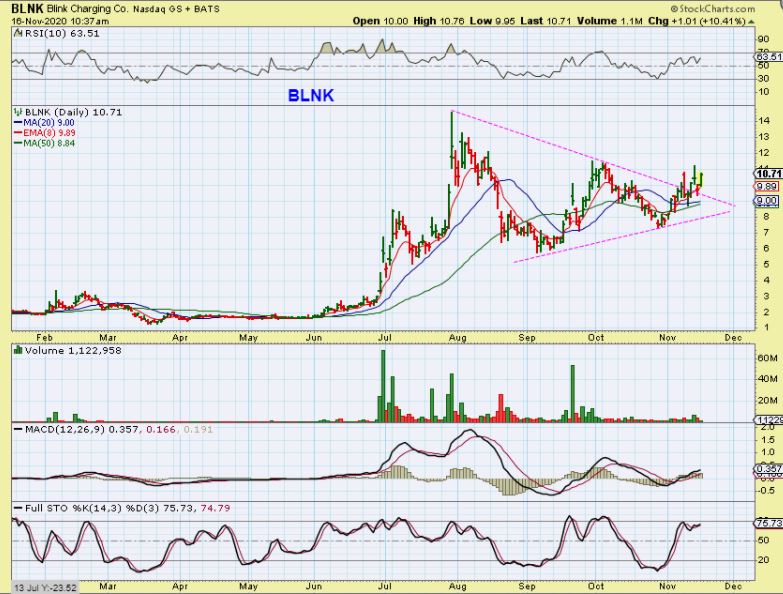
Task: Click the Open 10.00 value
Action: [380, 21]
